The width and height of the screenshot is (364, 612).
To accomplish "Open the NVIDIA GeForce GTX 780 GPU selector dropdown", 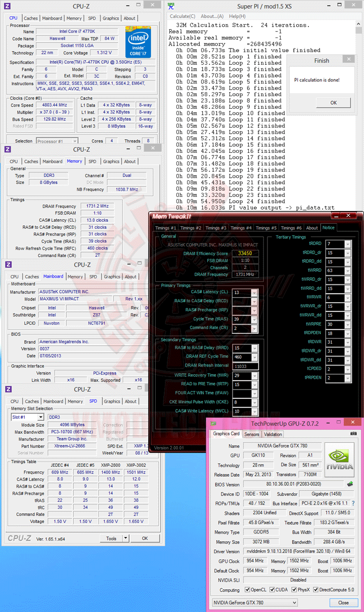I will coord(254,602).
